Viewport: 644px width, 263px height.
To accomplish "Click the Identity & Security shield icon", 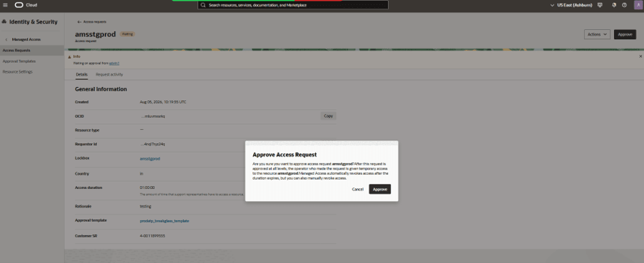I will 4,22.
